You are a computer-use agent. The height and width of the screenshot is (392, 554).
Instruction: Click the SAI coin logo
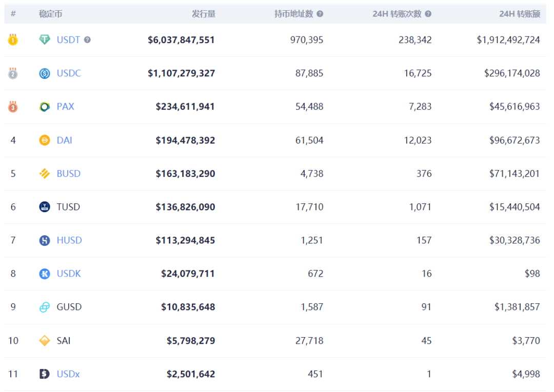[x=45, y=340]
